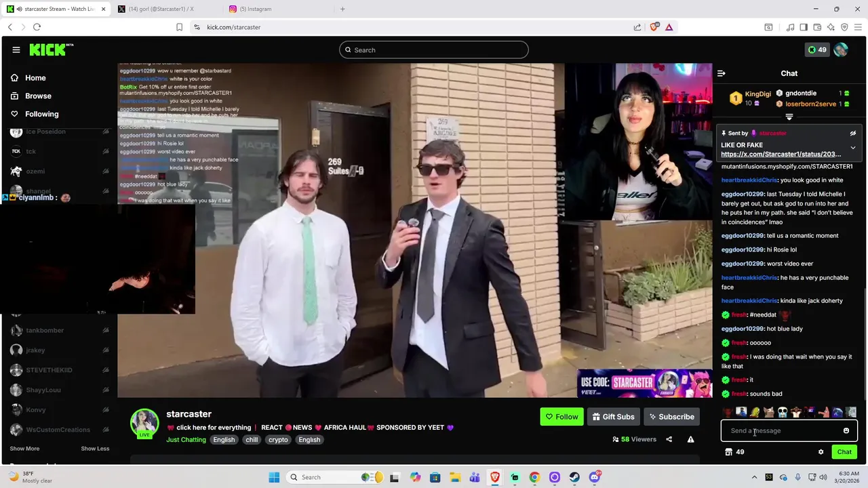Collapse the chat panel with arrow icon
This screenshot has width=868, height=488.
tap(722, 73)
